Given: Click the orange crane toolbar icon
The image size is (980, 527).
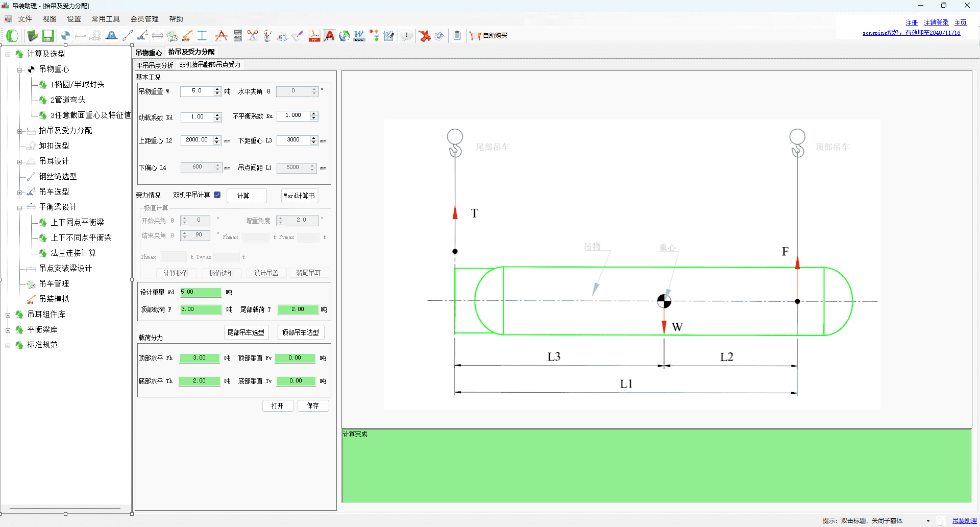Looking at the screenshot, I should coord(187,36).
